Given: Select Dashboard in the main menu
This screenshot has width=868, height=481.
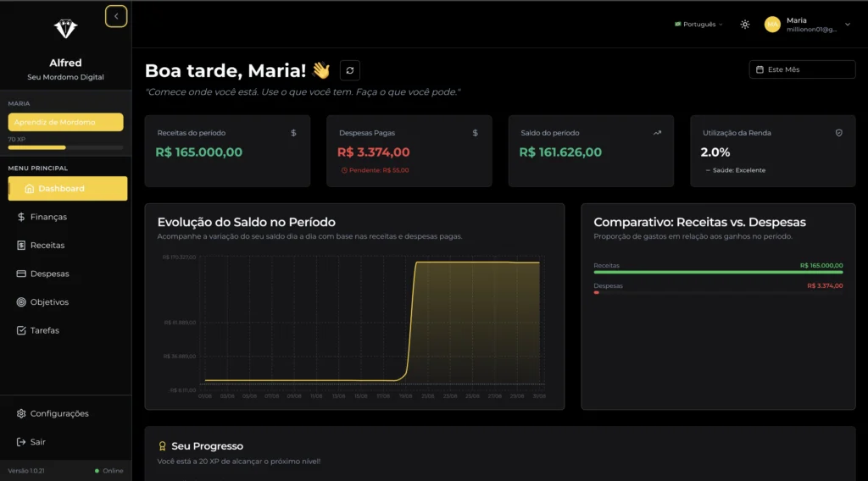Looking at the screenshot, I should (x=68, y=189).
